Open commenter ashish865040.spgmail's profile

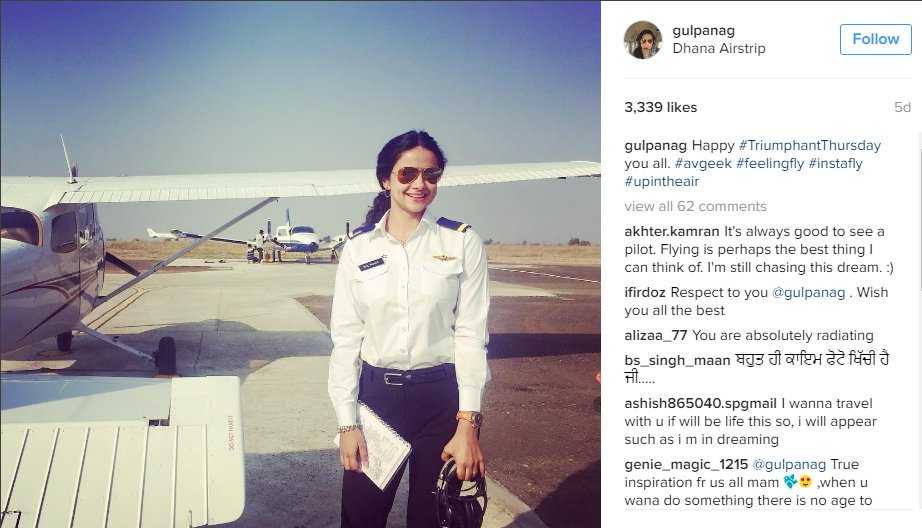pos(700,403)
